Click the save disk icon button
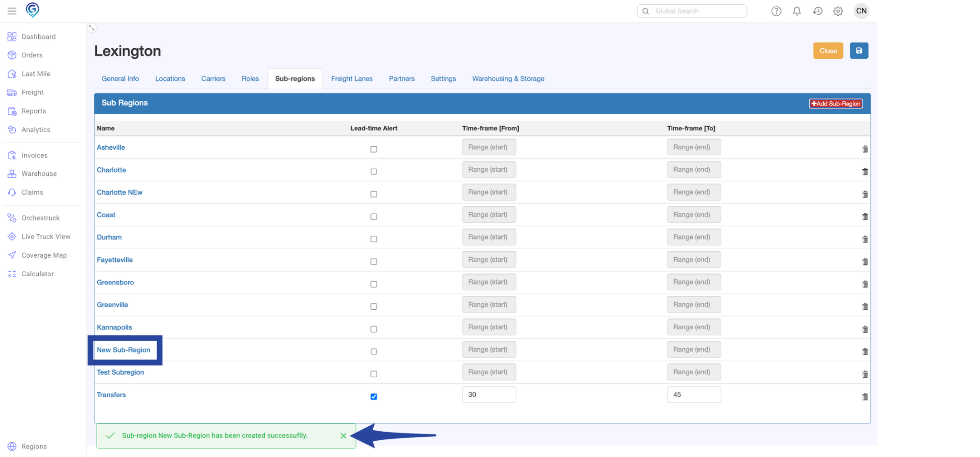 pos(858,51)
